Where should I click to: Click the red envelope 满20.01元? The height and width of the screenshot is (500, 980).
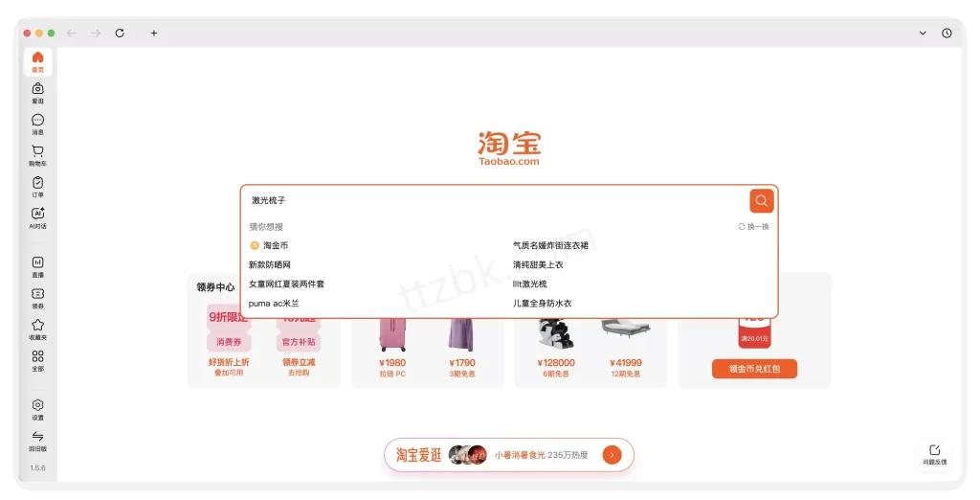pyautogui.click(x=754, y=333)
